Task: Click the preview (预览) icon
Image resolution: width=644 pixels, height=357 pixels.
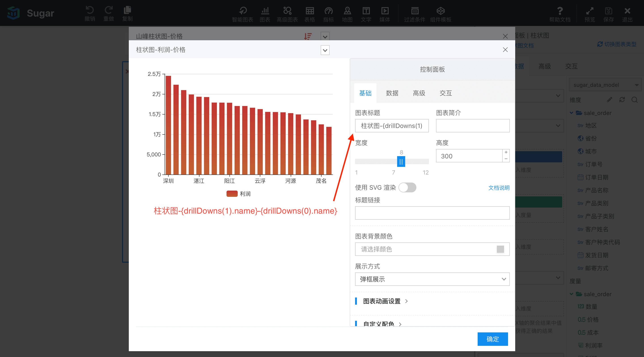Action: click(x=590, y=11)
